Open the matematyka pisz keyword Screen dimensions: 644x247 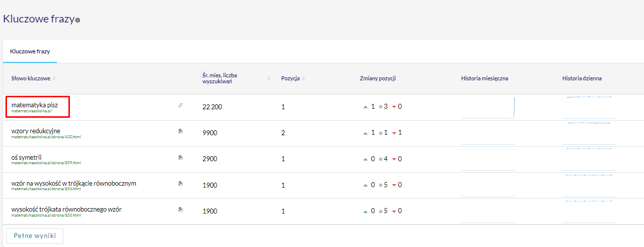click(x=34, y=105)
